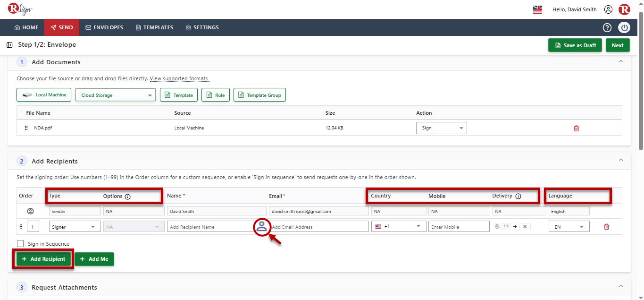644x300 pixels.
Task: Click the RSign logo
Action: click(x=20, y=9)
